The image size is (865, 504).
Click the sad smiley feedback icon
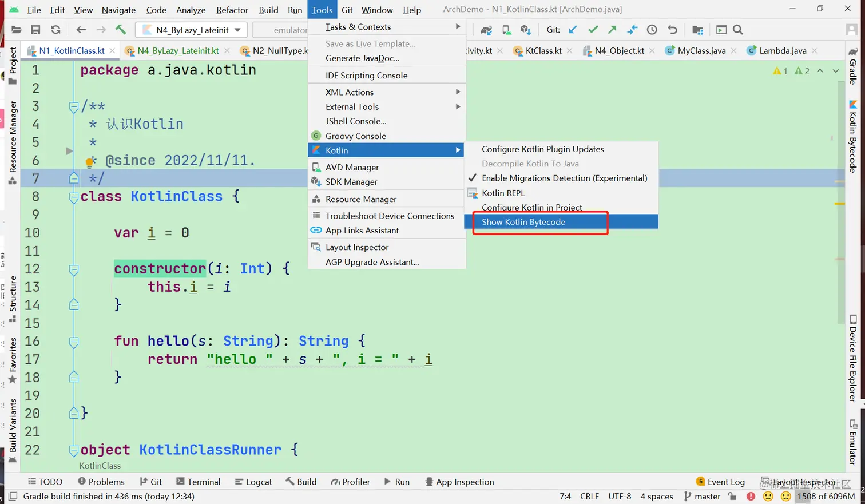pos(786,497)
